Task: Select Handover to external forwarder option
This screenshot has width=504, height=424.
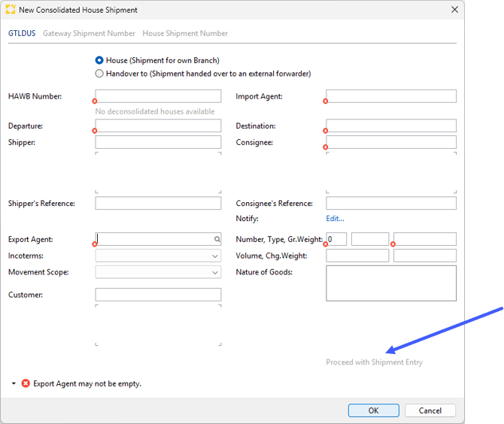Action: tap(203, 74)
